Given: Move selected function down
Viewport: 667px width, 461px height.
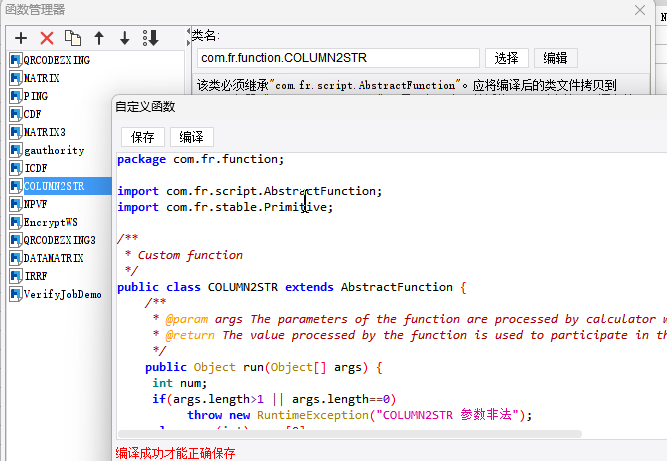Looking at the screenshot, I should 125,38.
